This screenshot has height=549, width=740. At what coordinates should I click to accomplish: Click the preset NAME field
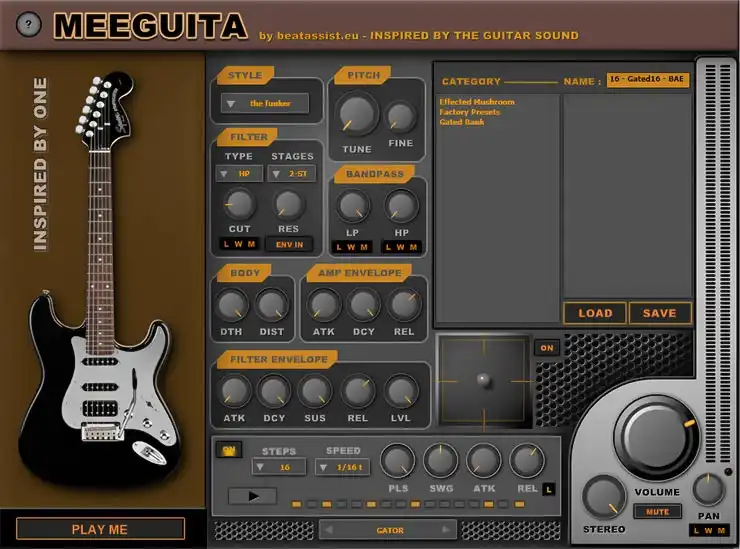(x=648, y=79)
